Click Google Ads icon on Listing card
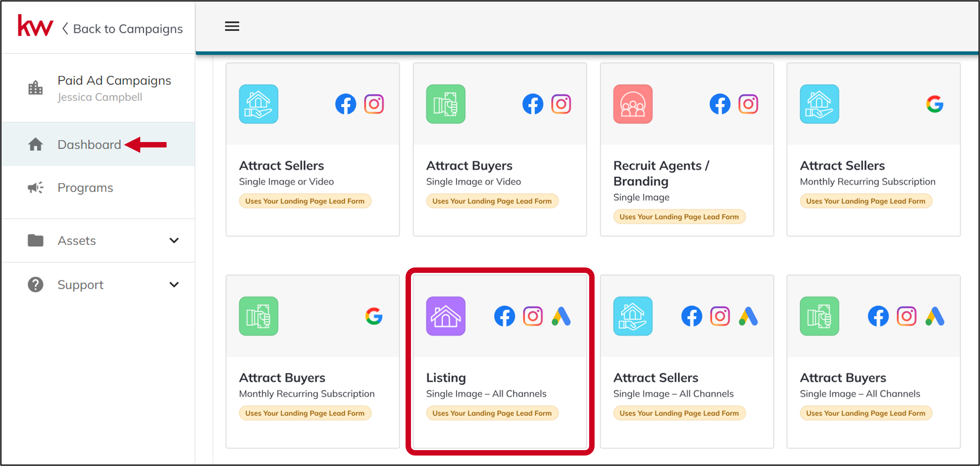 point(561,316)
